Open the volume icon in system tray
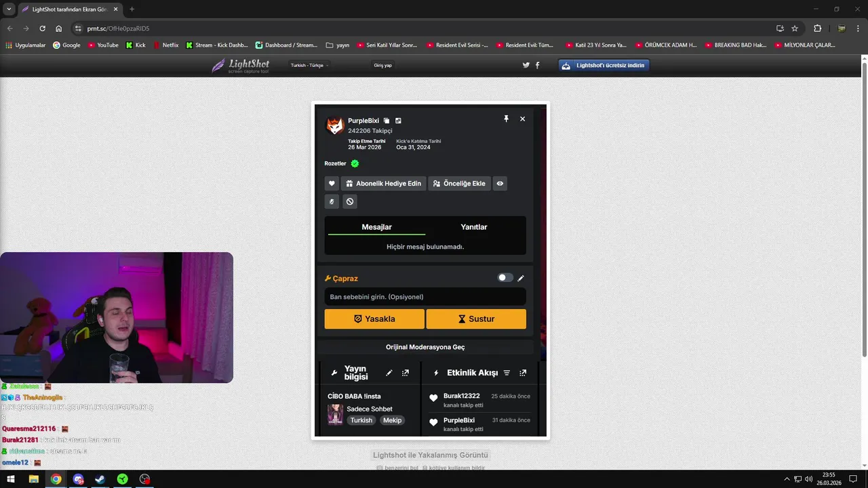The image size is (868, 488). point(808,479)
